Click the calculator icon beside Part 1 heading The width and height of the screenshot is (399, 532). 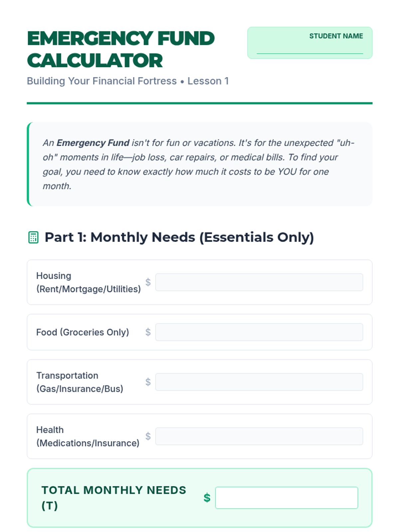[33, 237]
